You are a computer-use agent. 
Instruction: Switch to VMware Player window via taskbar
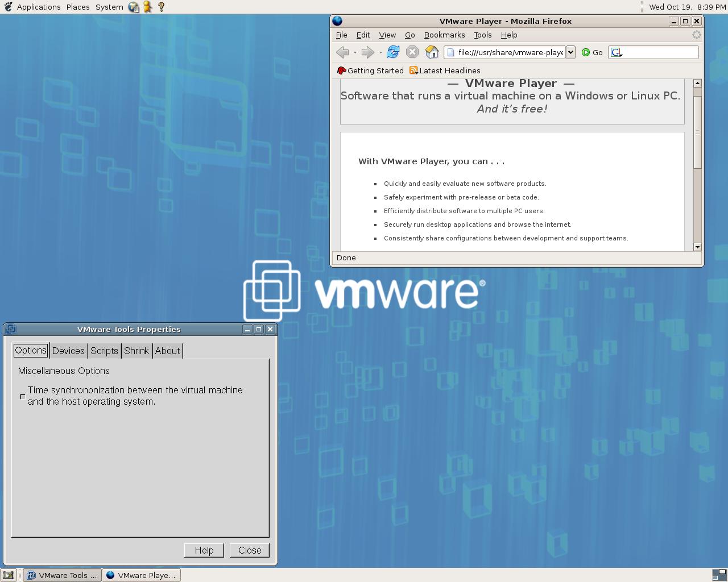click(142, 575)
